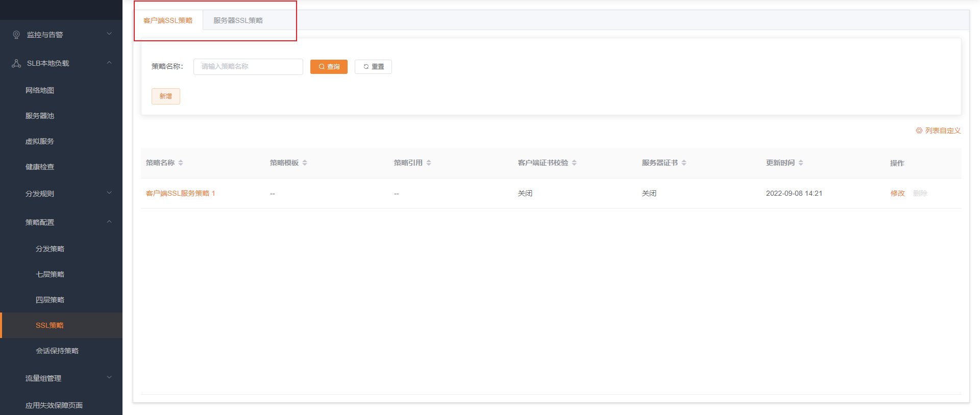Click the 监控与告警 monitoring icon in sidebar
Screen dimensions: 980x415
coord(16,35)
